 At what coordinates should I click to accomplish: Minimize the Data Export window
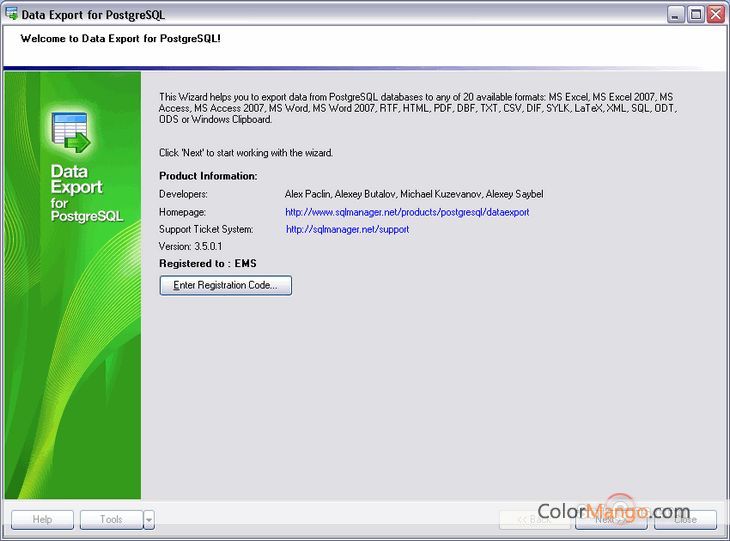point(676,14)
